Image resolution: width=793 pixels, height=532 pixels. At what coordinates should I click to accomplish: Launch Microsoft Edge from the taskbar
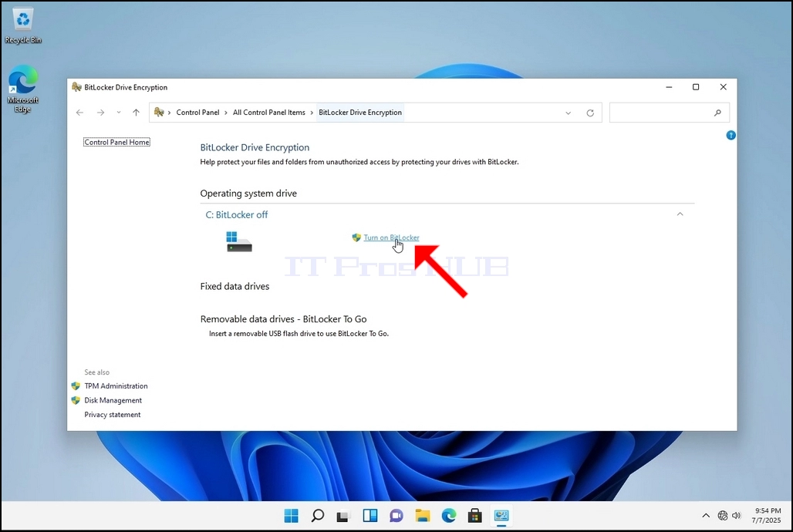[x=449, y=516]
